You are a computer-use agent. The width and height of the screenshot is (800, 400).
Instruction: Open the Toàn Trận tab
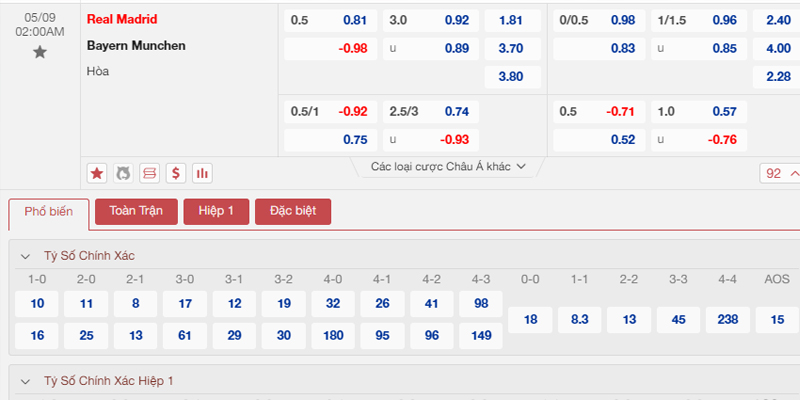(x=136, y=211)
